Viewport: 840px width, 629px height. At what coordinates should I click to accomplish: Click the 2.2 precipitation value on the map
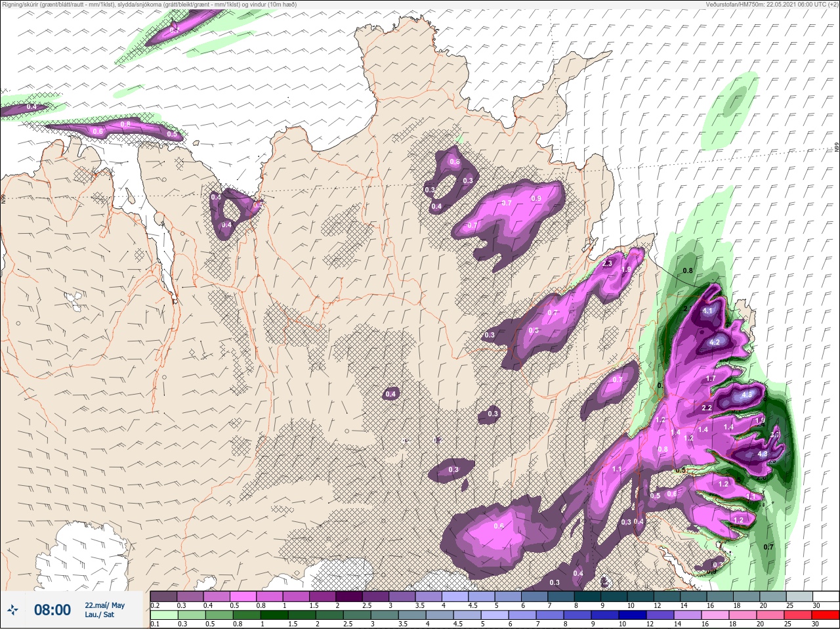(707, 408)
